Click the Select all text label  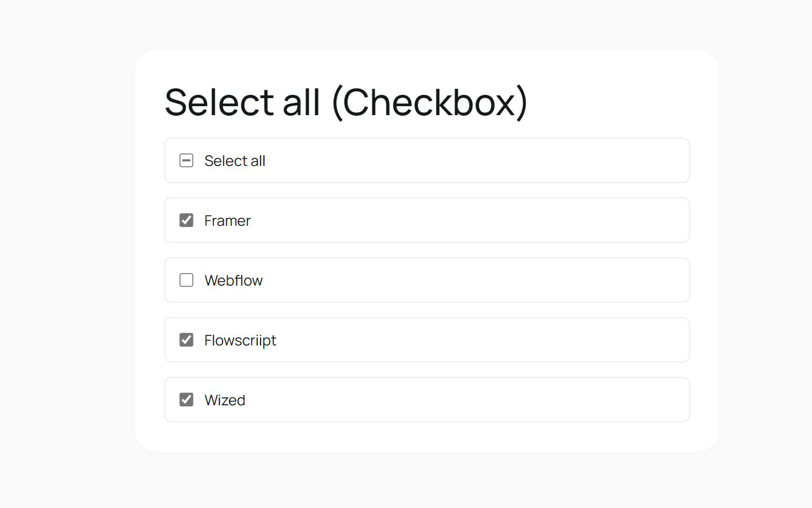[x=235, y=161]
